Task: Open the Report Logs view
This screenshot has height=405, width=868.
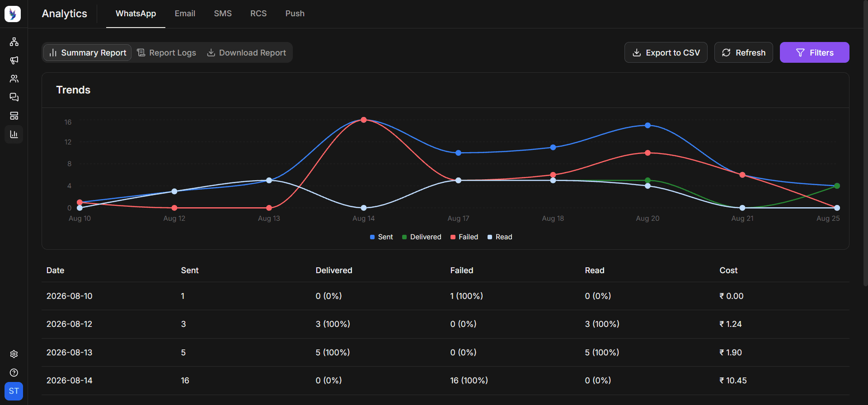Action: click(x=166, y=53)
